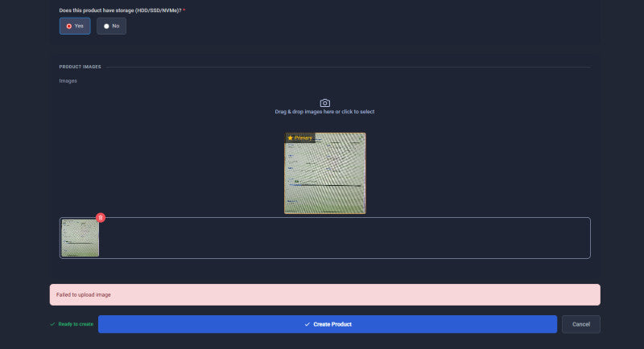Select the small image thumbnail in strip
The image size is (644, 349).
80,238
